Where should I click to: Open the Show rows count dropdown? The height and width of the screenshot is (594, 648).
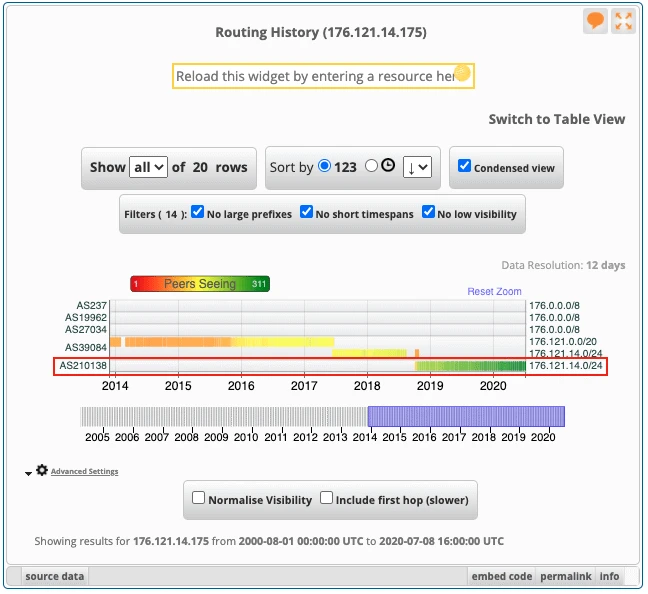point(148,167)
